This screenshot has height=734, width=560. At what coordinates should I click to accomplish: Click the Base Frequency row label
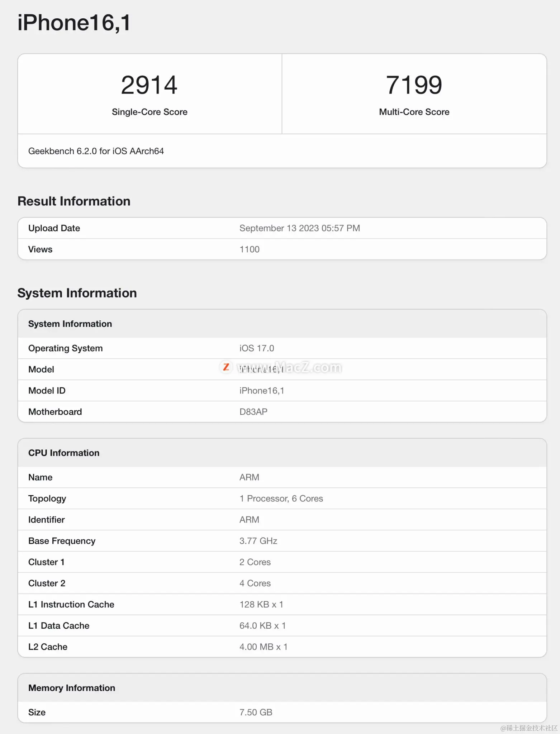(x=62, y=541)
